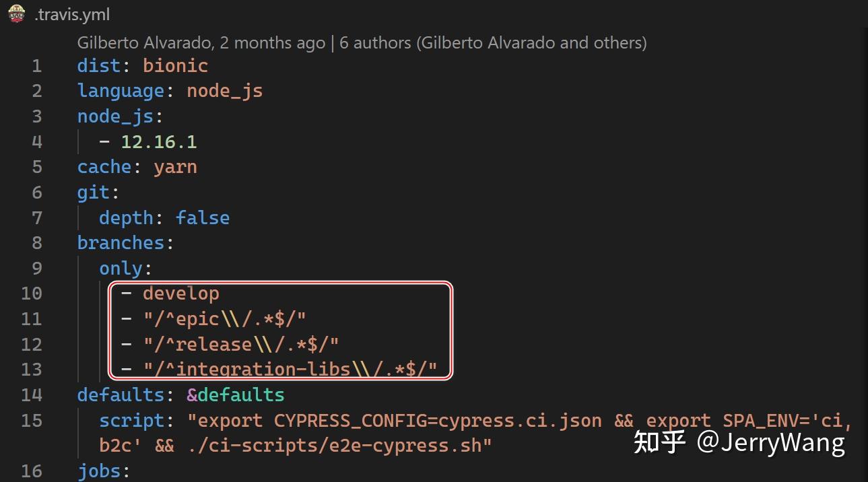
Task: Click the 'bionic' value on line 1
Action: tap(175, 66)
